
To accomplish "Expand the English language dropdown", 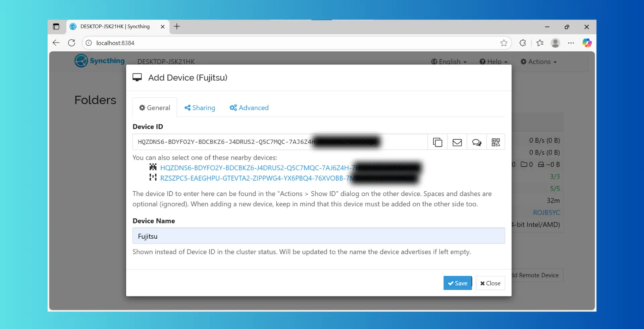I will pos(449,62).
